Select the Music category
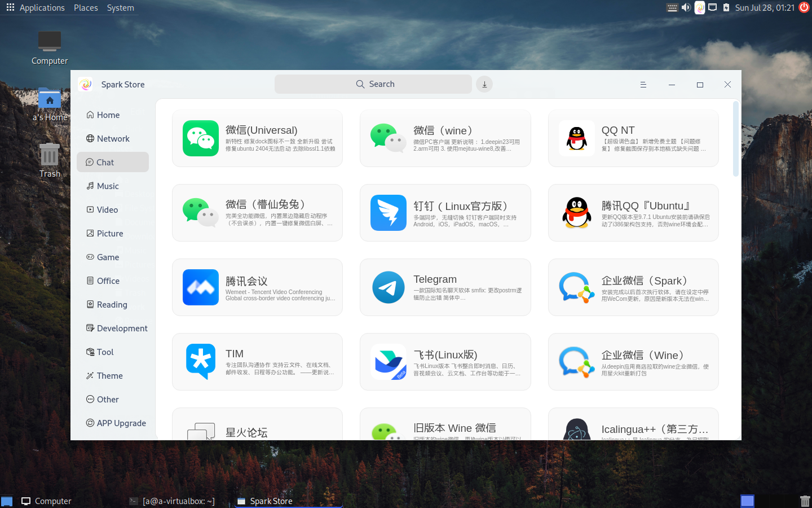The height and width of the screenshot is (508, 812). (113, 186)
